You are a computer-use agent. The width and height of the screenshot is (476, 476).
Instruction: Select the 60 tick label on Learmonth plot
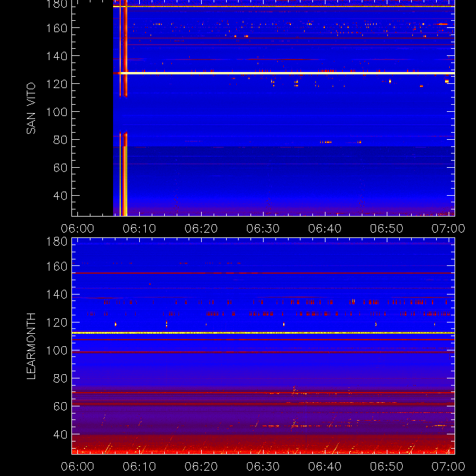tap(60, 406)
